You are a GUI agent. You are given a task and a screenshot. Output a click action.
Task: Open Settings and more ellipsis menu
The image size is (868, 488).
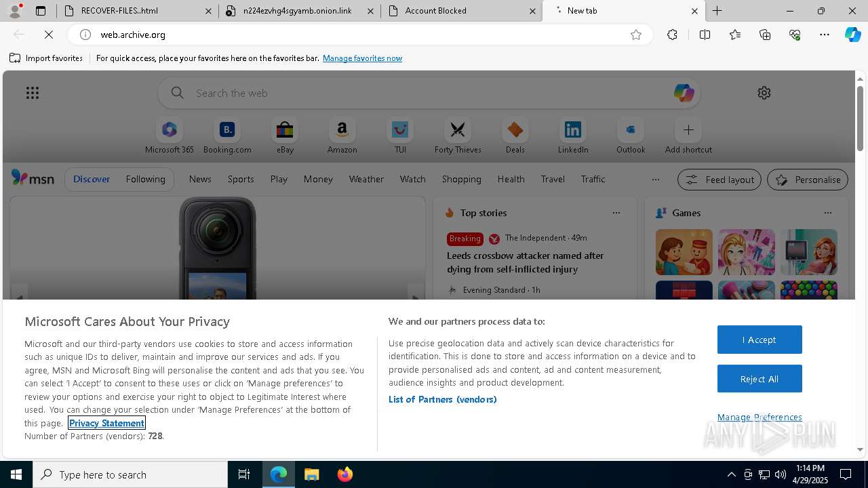(825, 35)
